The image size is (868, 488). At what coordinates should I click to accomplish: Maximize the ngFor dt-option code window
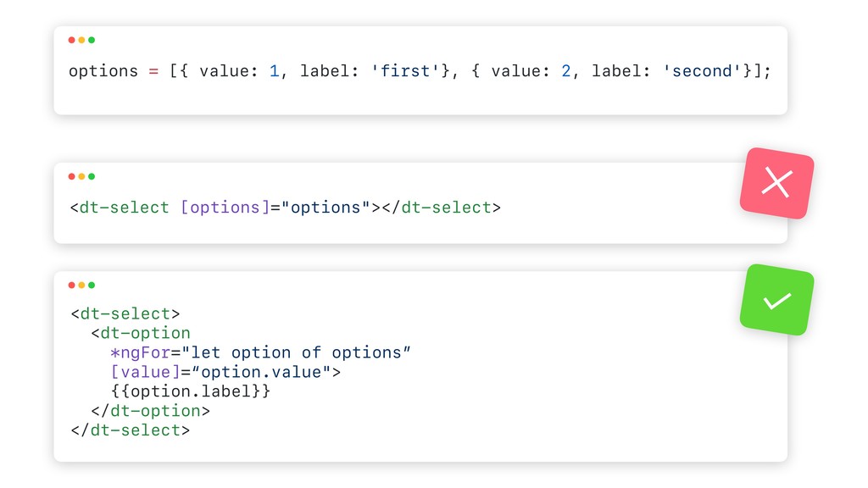(92, 285)
